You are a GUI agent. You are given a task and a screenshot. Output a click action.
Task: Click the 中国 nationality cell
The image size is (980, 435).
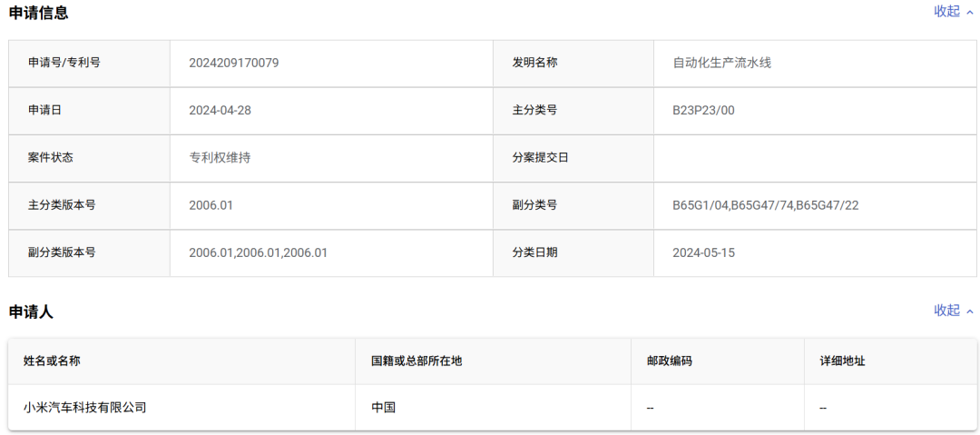[x=384, y=408]
